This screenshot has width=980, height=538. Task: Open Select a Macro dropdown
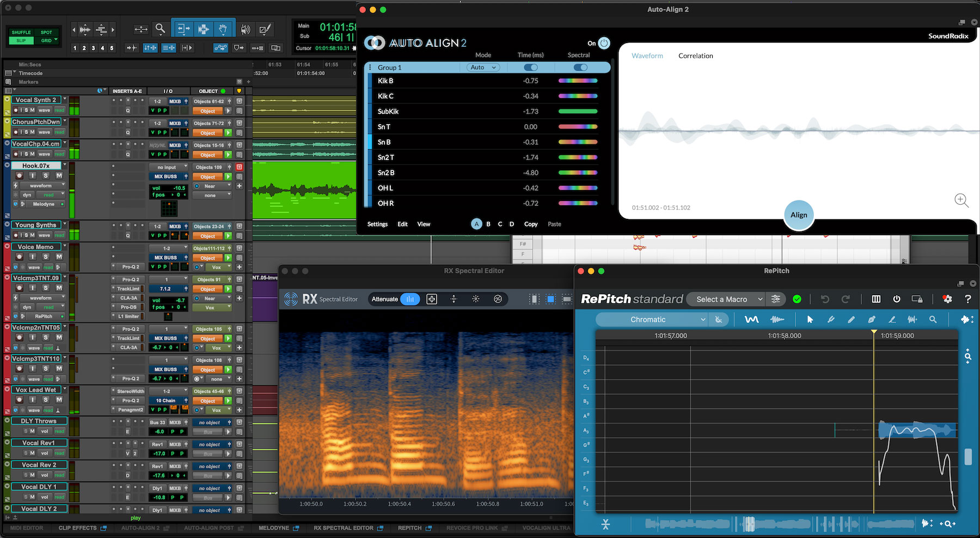coord(725,299)
